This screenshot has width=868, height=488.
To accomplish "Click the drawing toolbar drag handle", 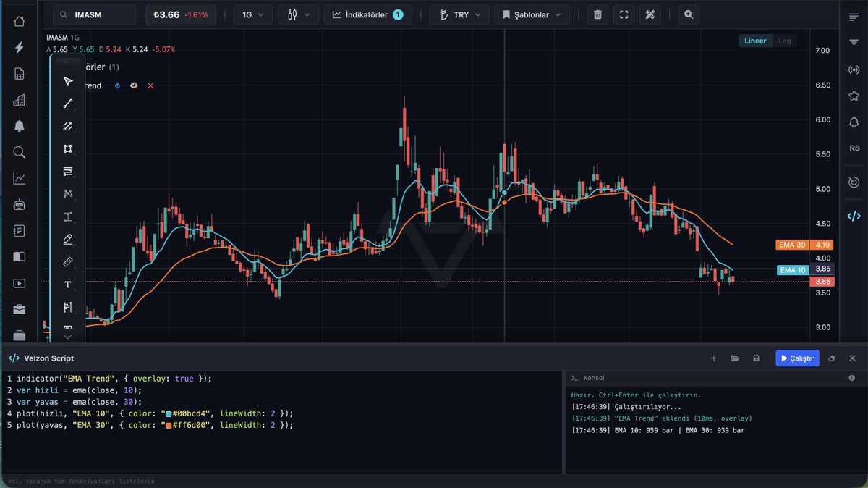I will point(68,63).
